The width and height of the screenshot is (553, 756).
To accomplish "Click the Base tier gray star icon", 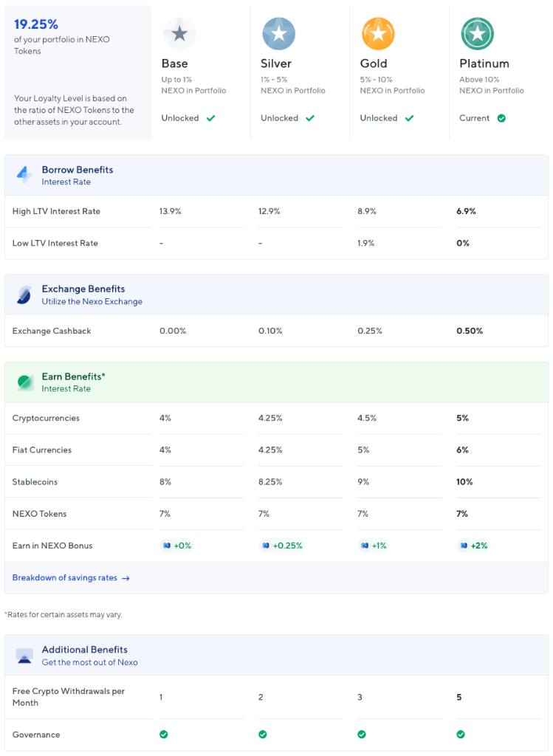I will [x=179, y=34].
